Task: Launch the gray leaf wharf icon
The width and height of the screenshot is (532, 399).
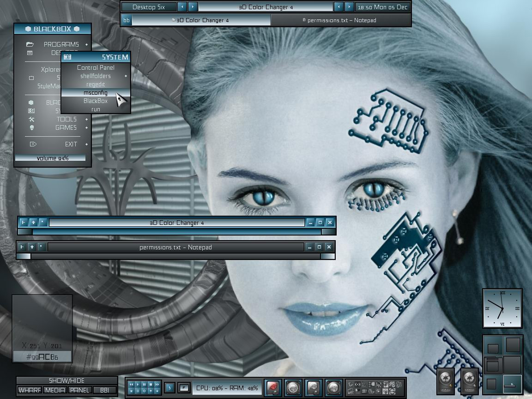Action: pos(314,387)
